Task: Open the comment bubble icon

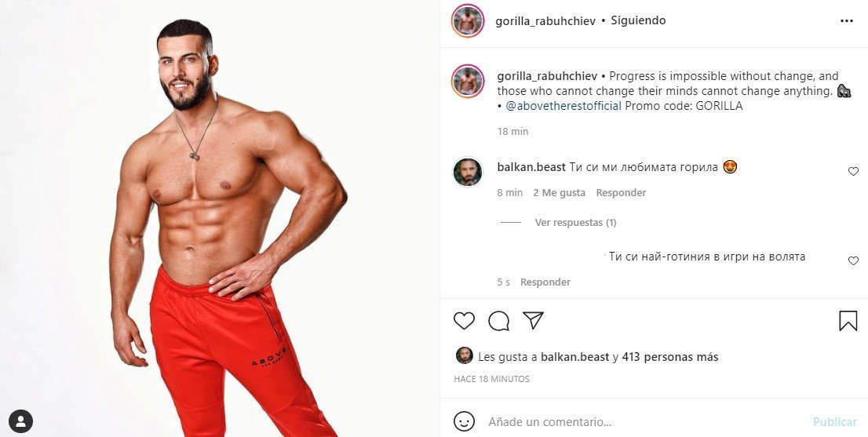Action: [498, 321]
